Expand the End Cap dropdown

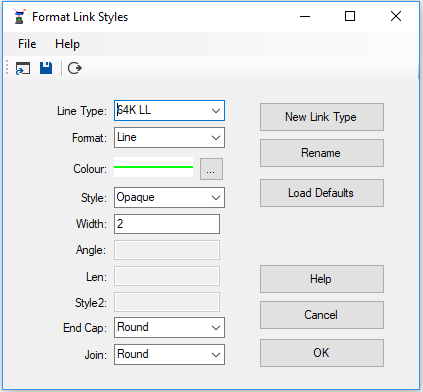click(216, 327)
